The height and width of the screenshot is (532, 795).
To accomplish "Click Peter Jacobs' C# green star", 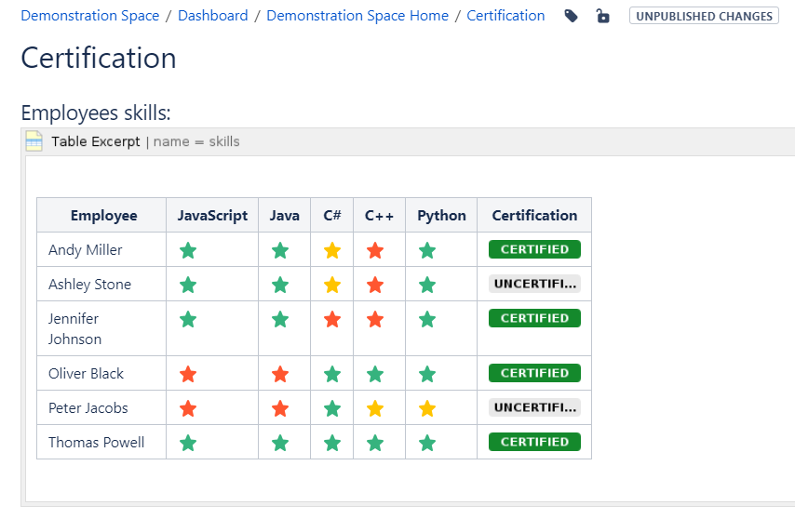I will pos(332,408).
